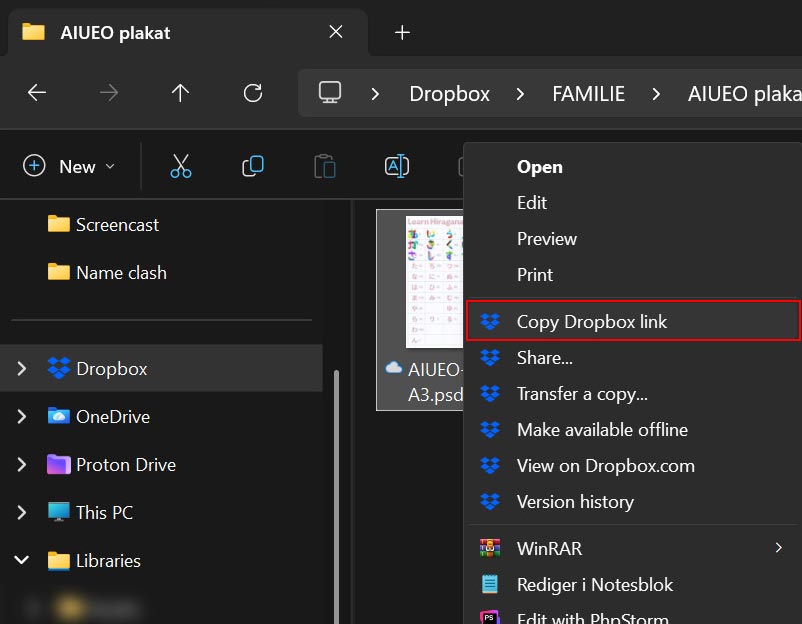Click Dropbox in the breadcrumb path
The image size is (802, 624).
(449, 94)
